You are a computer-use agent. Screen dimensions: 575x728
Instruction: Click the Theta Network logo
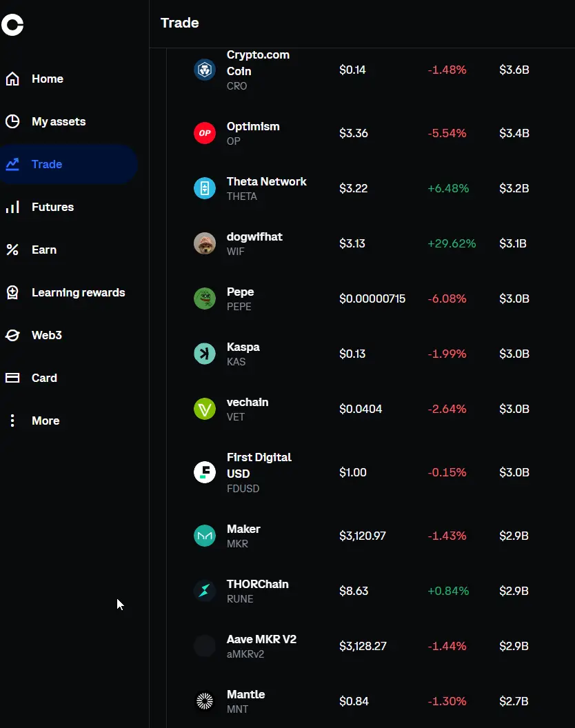(204, 188)
